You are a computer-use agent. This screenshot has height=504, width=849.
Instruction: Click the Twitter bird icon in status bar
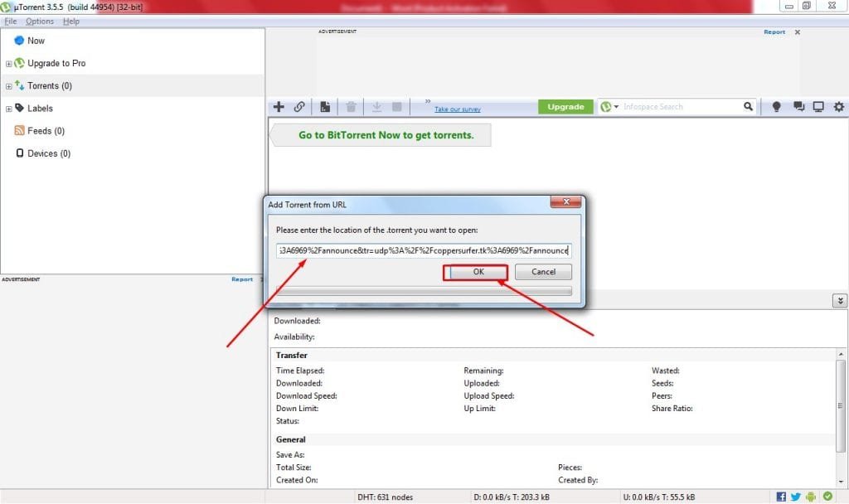(797, 497)
